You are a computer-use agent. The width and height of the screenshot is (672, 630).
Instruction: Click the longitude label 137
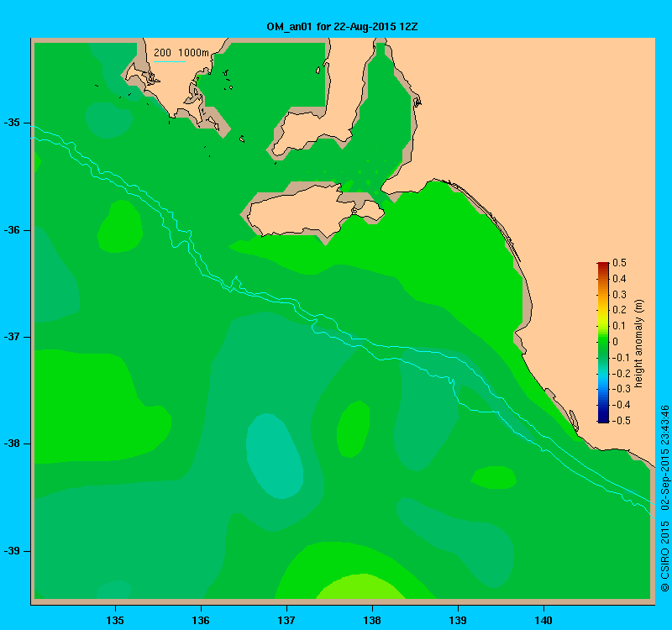286,620
